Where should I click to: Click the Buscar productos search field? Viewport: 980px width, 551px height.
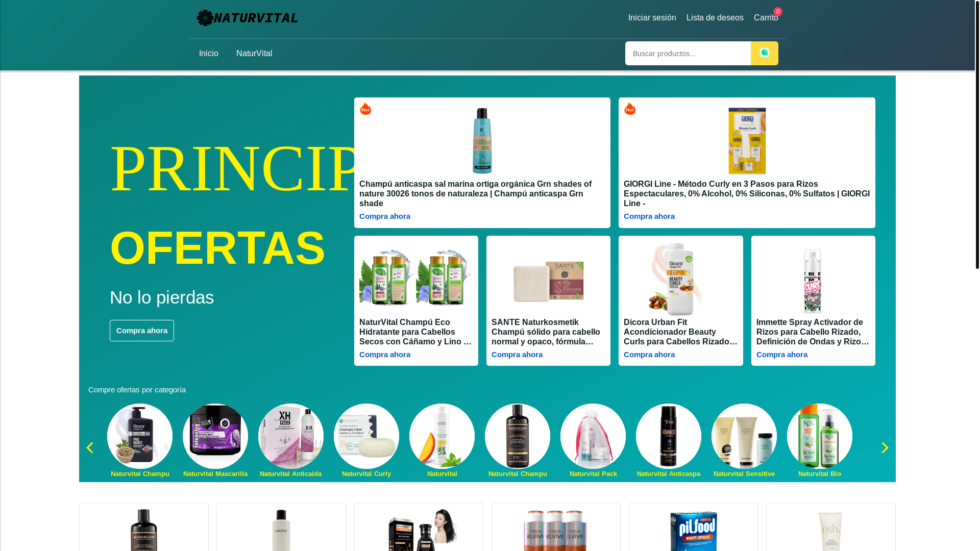coord(688,53)
